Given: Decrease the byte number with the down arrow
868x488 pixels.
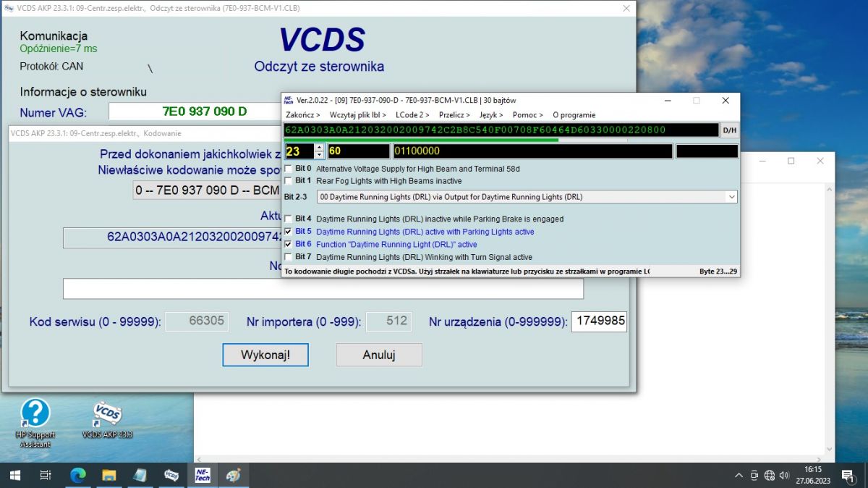Looking at the screenshot, I should tap(320, 155).
